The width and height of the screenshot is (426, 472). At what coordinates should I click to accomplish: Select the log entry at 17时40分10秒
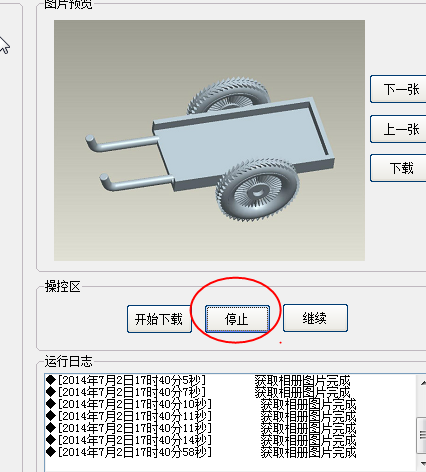[x=201, y=404]
